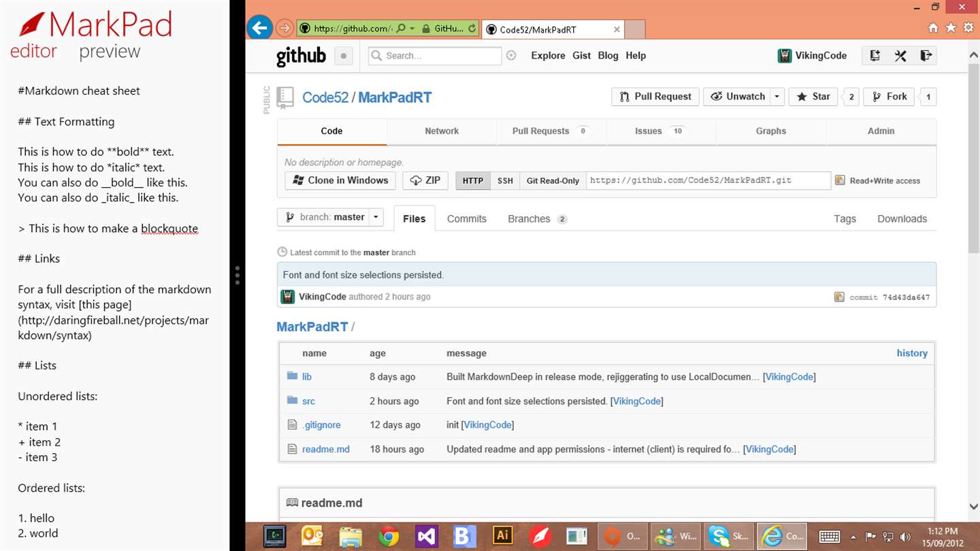Switch to MarkPad editor mode

pyautogui.click(x=33, y=52)
